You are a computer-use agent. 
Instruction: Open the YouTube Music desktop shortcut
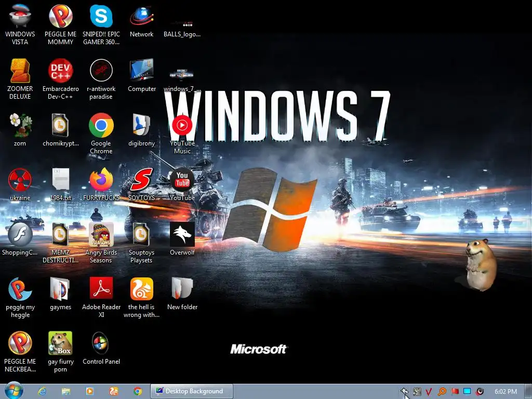point(182,134)
